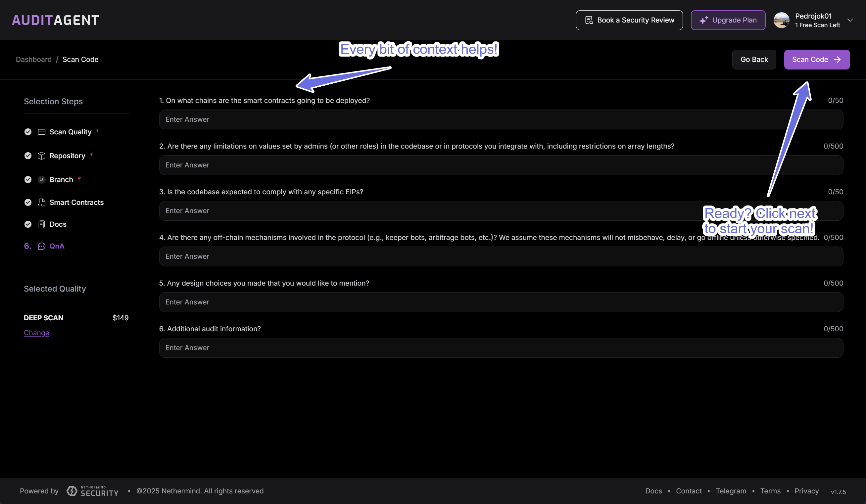This screenshot has height=504, width=866.
Task: Click the Docs step completed checkmark
Action: point(28,224)
